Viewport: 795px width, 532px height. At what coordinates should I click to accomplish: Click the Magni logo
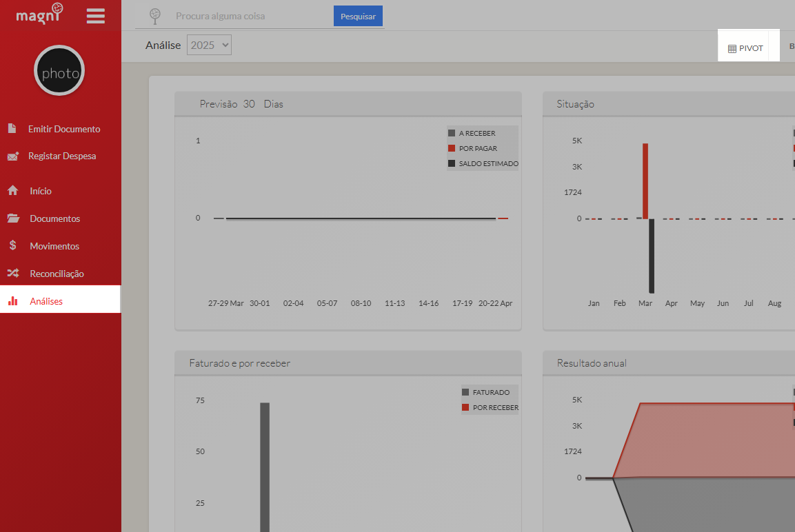[x=41, y=12]
